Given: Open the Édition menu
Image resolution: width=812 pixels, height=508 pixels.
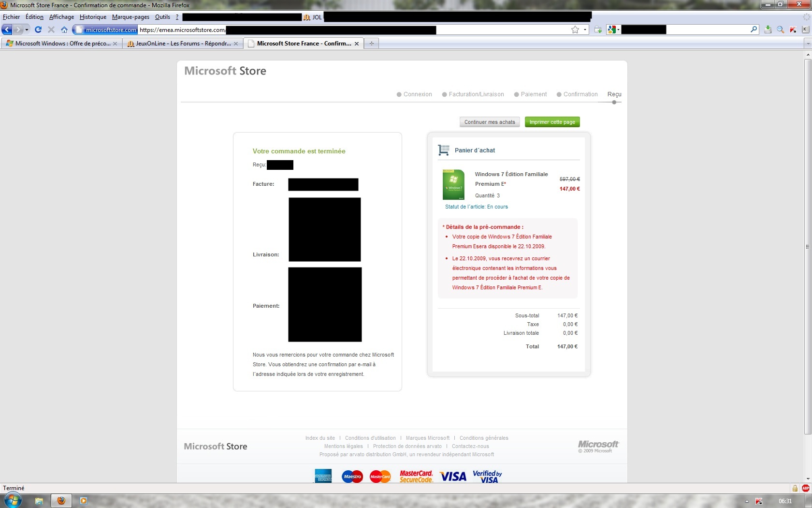Looking at the screenshot, I should [34, 17].
